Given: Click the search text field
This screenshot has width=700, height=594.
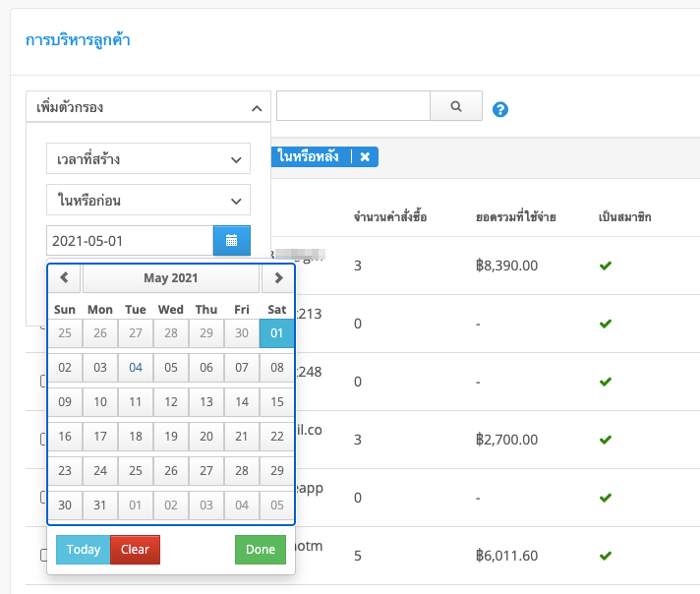Looking at the screenshot, I should 353,106.
